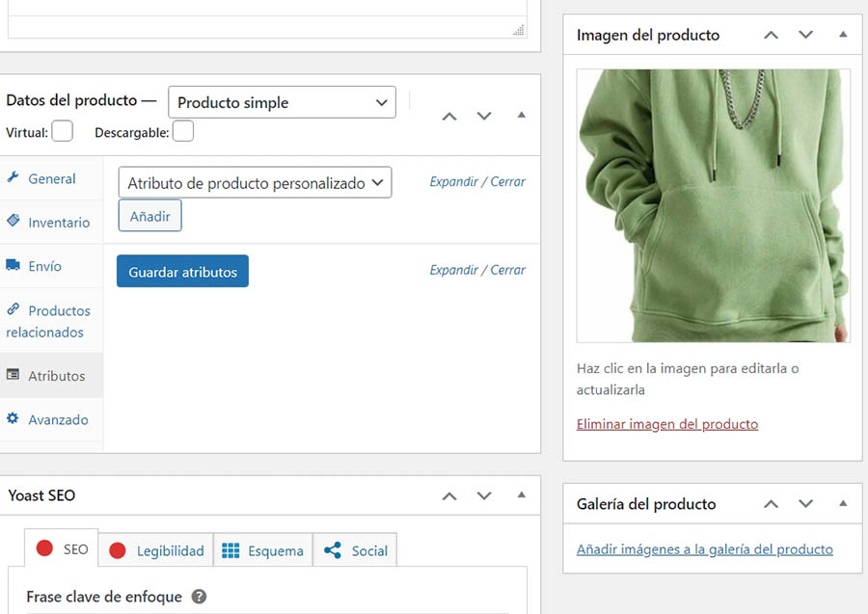Open the Producto simple type dropdown
The height and width of the screenshot is (614, 868).
click(282, 102)
